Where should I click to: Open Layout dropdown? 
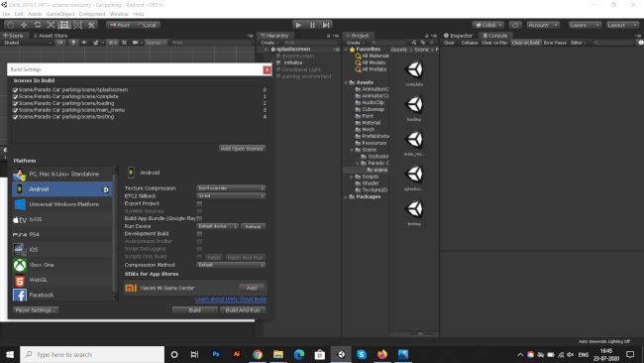point(622,25)
